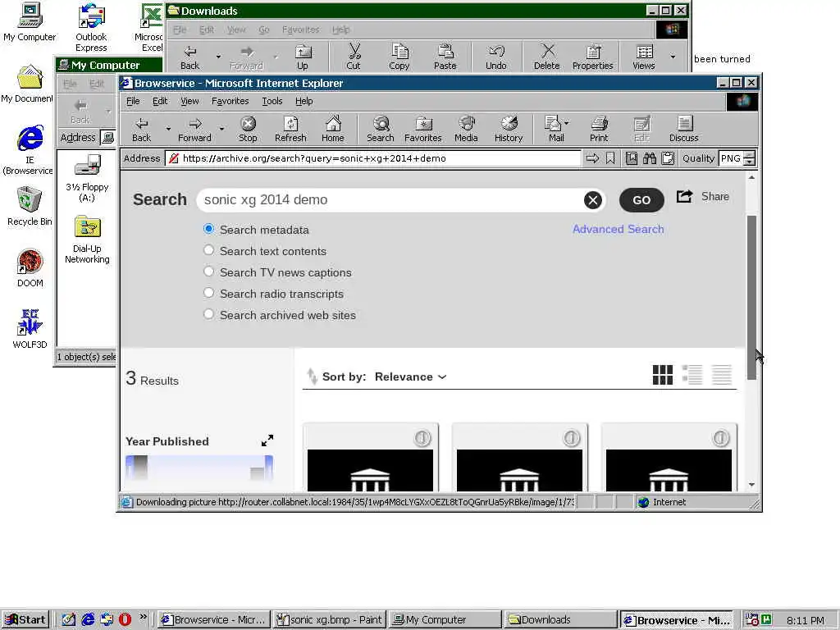The width and height of the screenshot is (840, 630).
Task: Open the IE Favorites menu
Action: (230, 101)
